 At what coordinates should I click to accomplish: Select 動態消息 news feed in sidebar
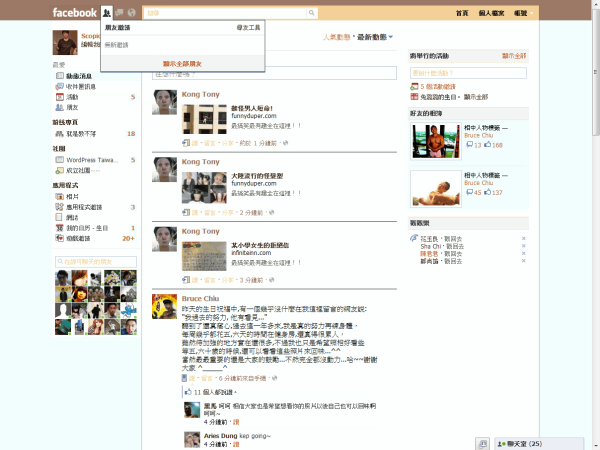pyautogui.click(x=79, y=76)
